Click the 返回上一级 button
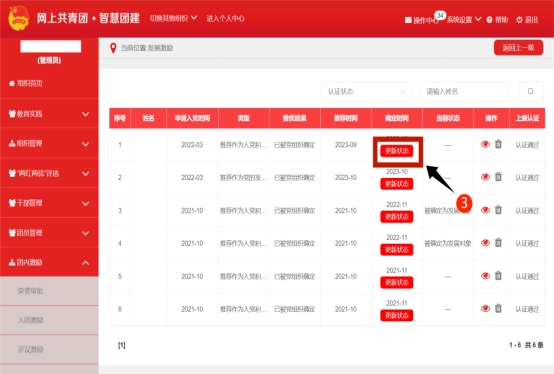The width and height of the screenshot is (554, 374). pos(518,48)
